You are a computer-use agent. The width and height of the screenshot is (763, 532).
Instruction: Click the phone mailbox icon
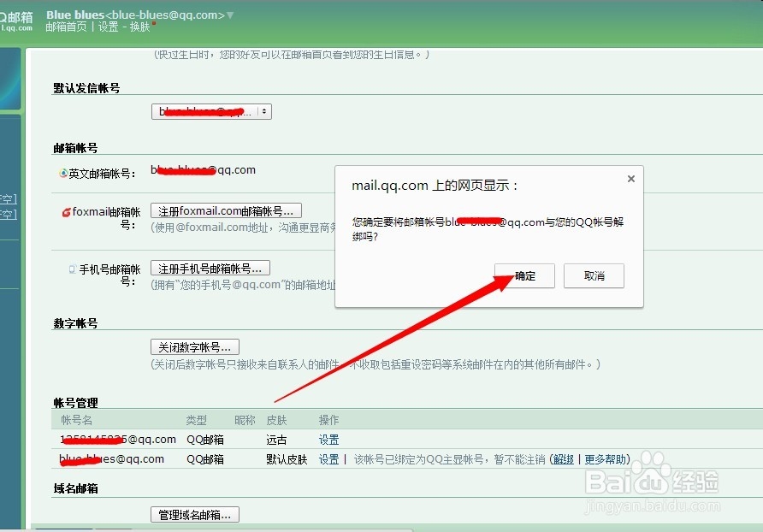pyautogui.click(x=73, y=269)
